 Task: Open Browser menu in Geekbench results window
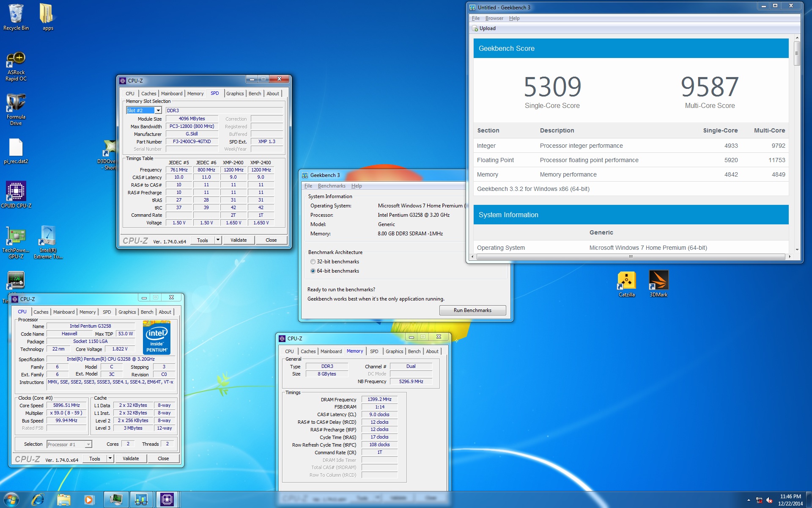494,18
